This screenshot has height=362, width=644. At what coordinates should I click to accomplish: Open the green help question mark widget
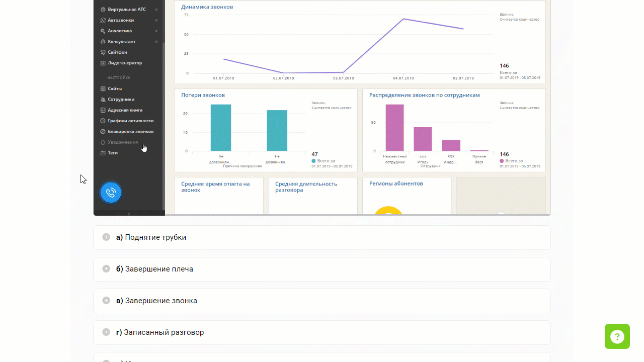click(x=617, y=336)
